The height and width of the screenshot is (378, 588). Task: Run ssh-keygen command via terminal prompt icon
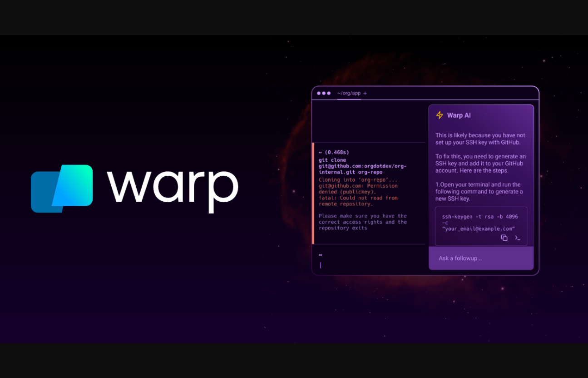pyautogui.click(x=517, y=238)
